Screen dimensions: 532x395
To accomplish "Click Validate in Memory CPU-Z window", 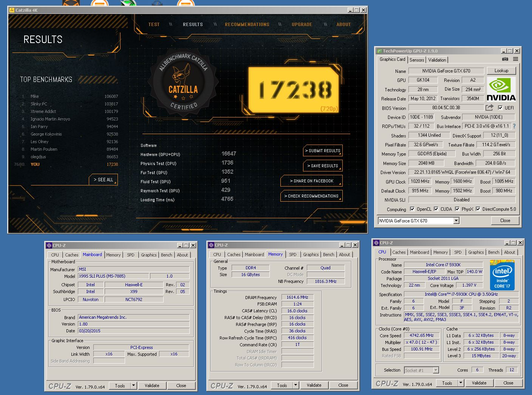I will (x=314, y=385).
